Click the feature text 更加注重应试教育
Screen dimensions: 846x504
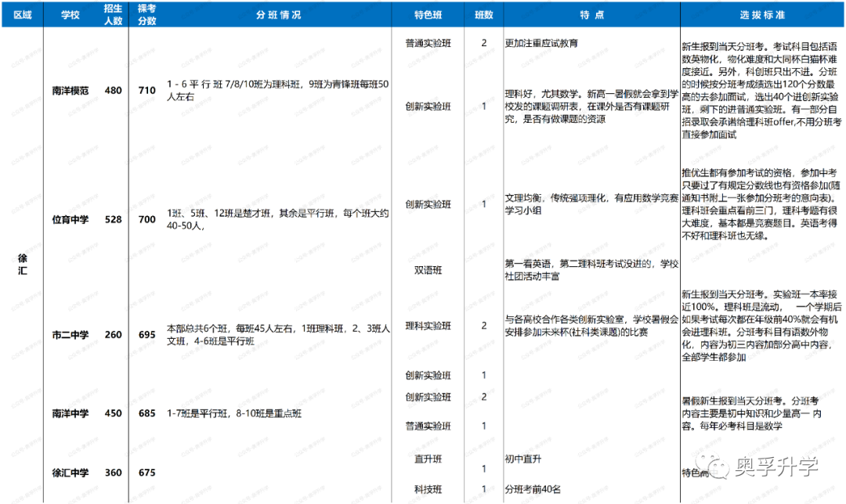click(541, 43)
